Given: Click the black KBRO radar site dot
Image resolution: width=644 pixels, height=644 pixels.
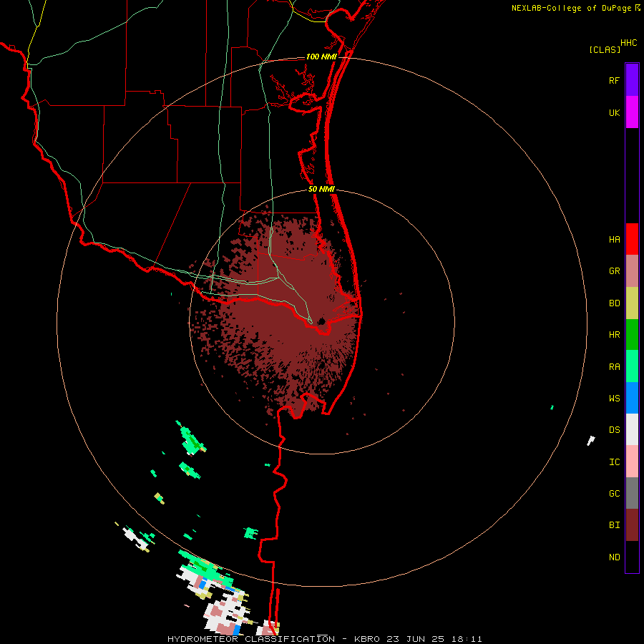Looking at the screenshot, I should pos(322,321).
